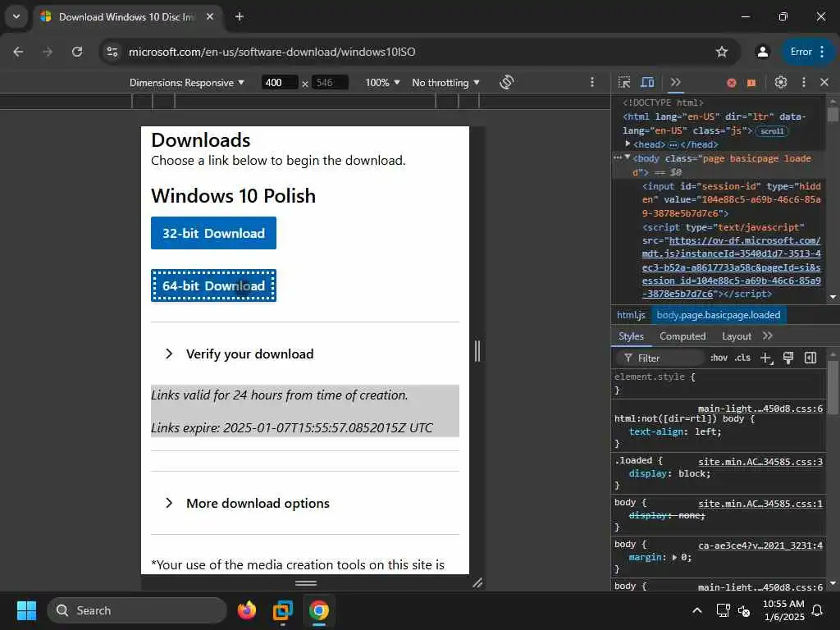Click the rotate device orientation icon
This screenshot has width=840, height=630.
[x=506, y=83]
